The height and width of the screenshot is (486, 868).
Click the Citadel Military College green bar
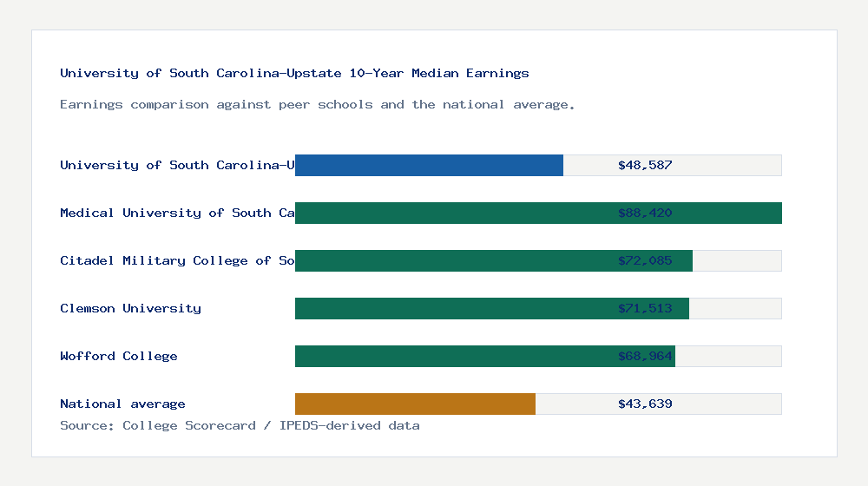pyautogui.click(x=494, y=260)
